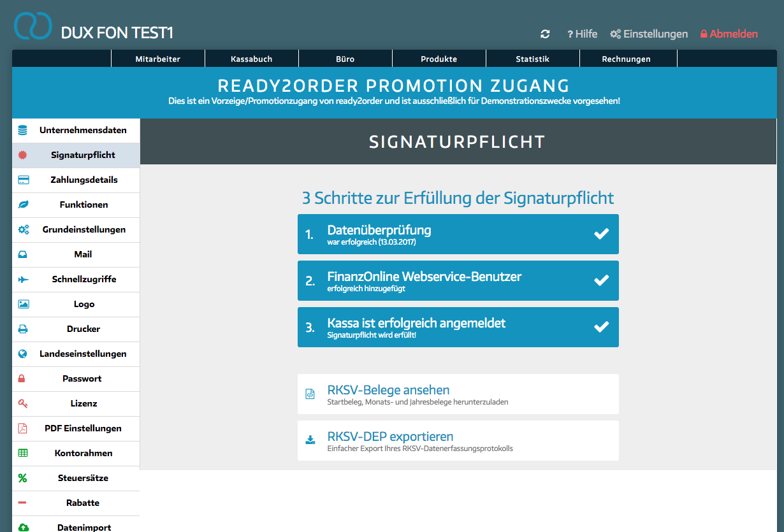Choose Schnellzugriffe in sidebar

(76, 279)
